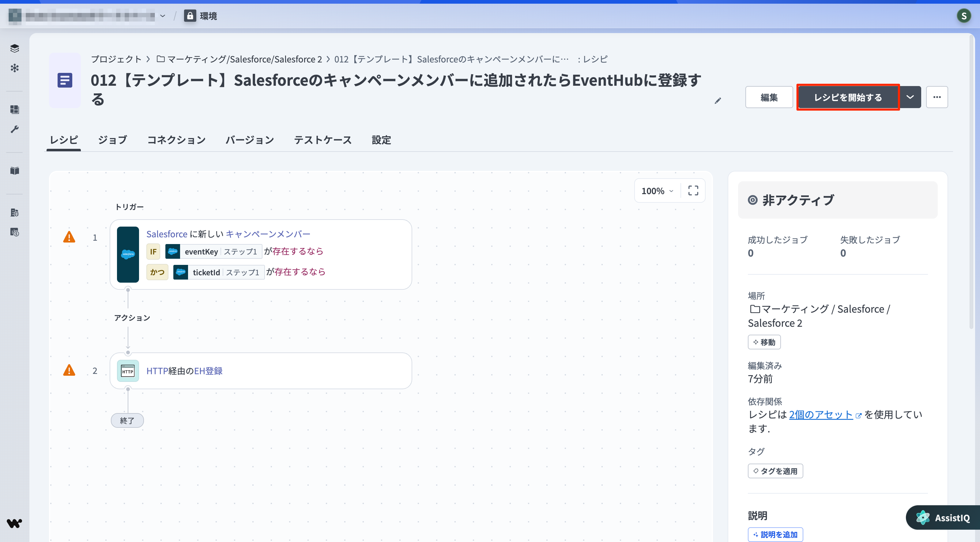Open the Salesforce キャンペーンメンバー trigger step
980x542 pixels.
pyautogui.click(x=261, y=254)
